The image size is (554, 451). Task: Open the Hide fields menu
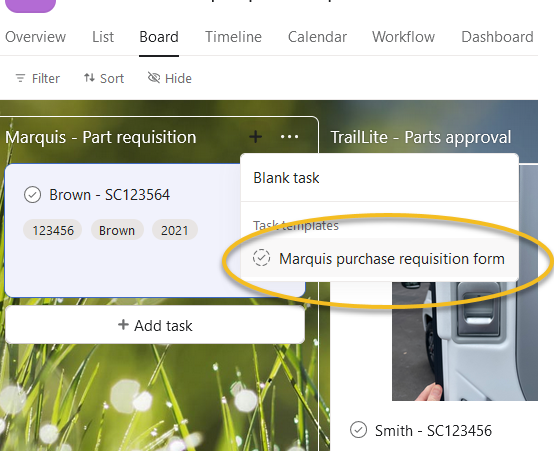pyautogui.click(x=170, y=78)
